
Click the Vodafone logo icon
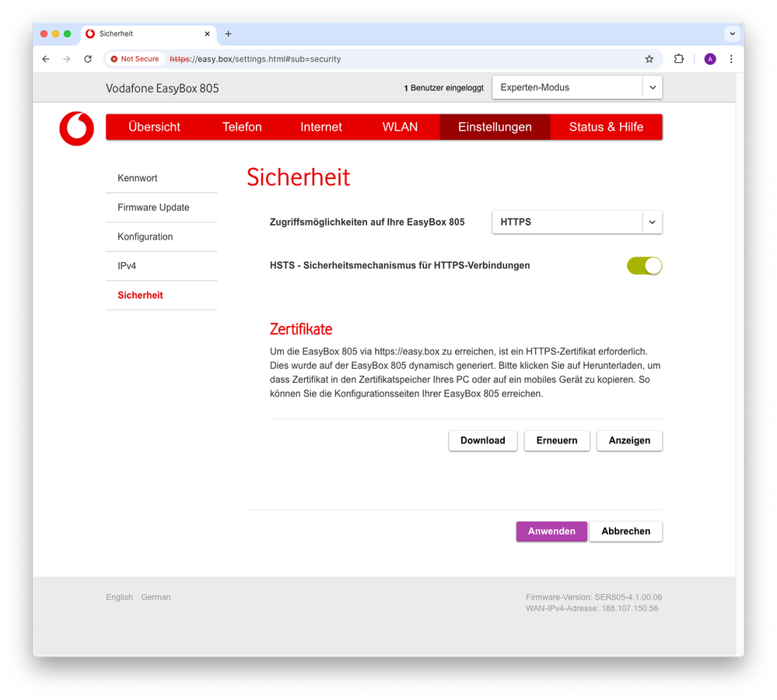[x=76, y=128]
